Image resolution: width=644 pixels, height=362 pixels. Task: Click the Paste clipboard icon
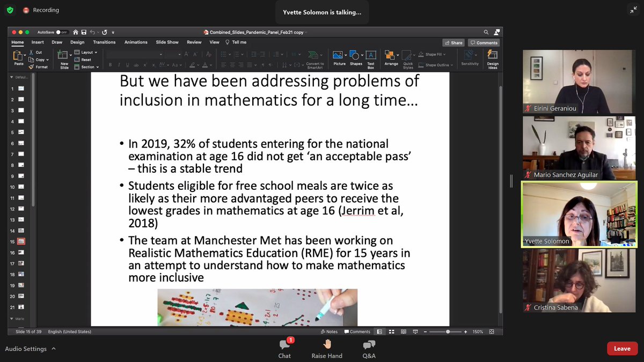(x=19, y=55)
